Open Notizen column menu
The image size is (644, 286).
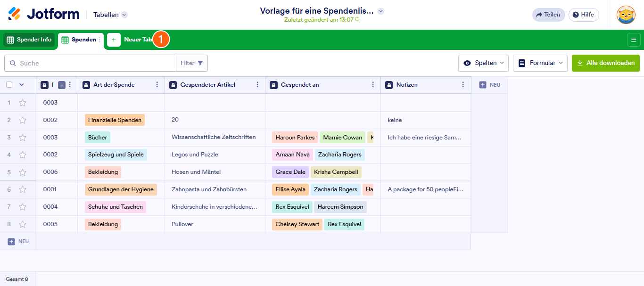[x=463, y=85]
